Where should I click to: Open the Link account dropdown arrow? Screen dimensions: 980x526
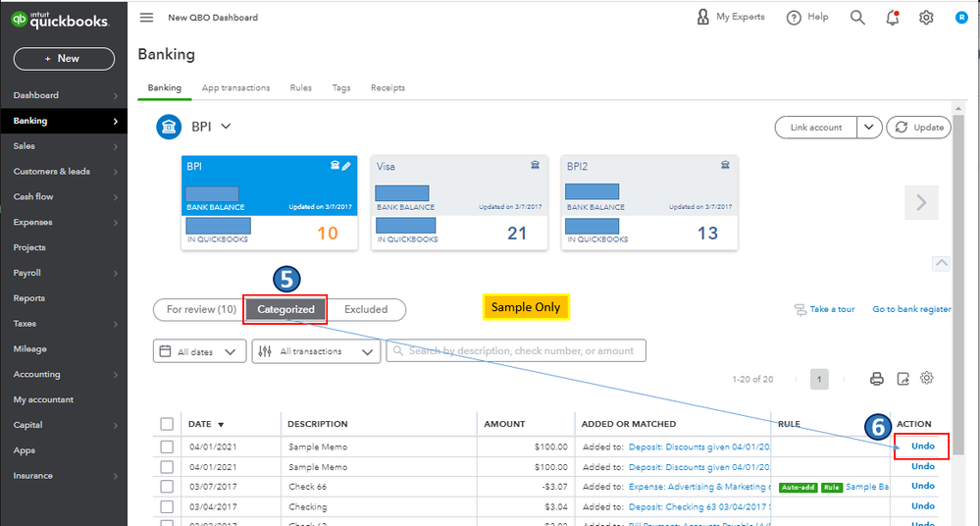(x=869, y=127)
